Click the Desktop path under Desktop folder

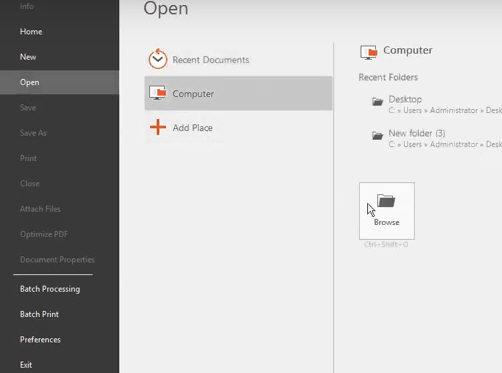(445, 110)
